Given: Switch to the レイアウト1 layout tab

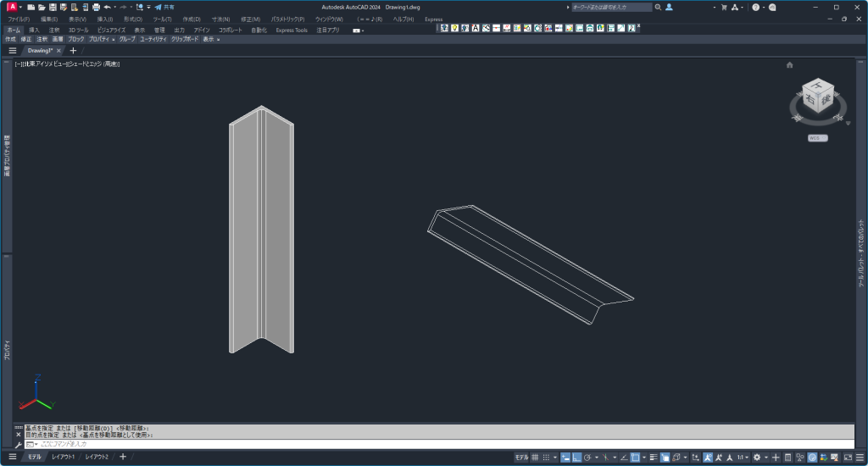Looking at the screenshot, I should click(63, 458).
